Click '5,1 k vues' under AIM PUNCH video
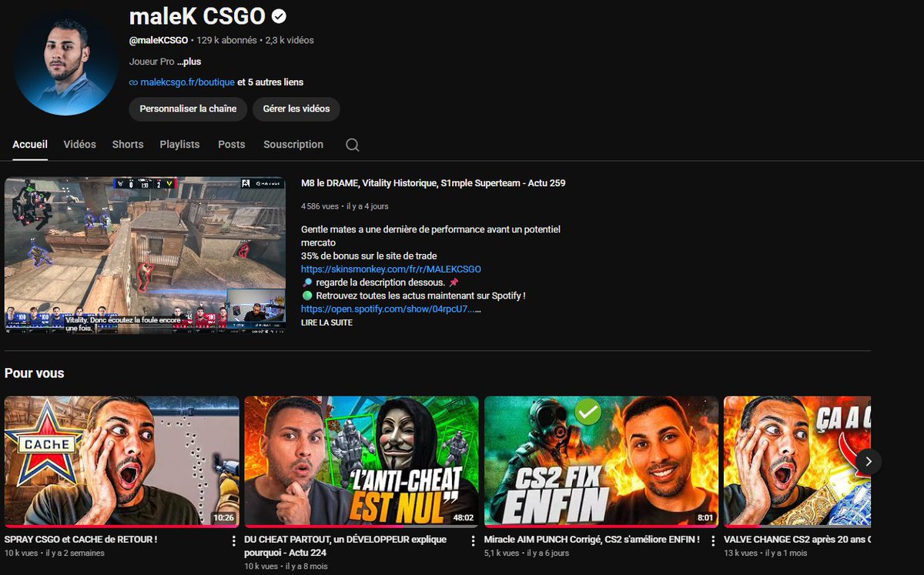 501,553
